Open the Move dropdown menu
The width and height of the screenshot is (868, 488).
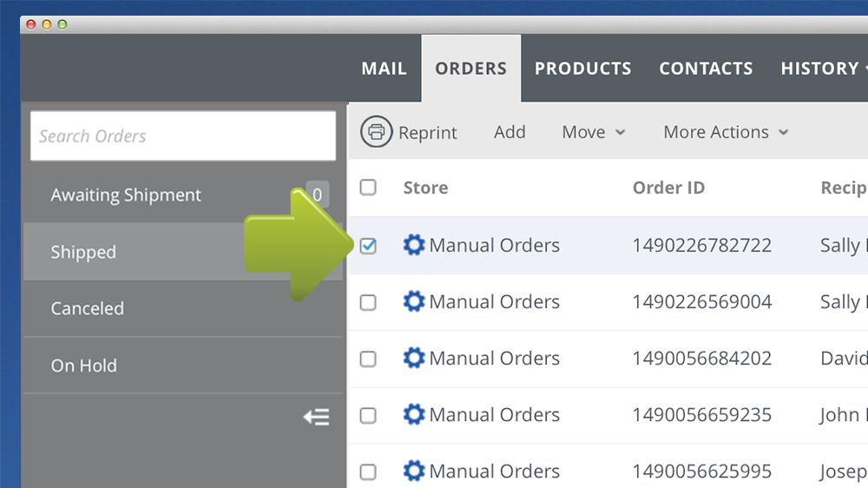[594, 132]
